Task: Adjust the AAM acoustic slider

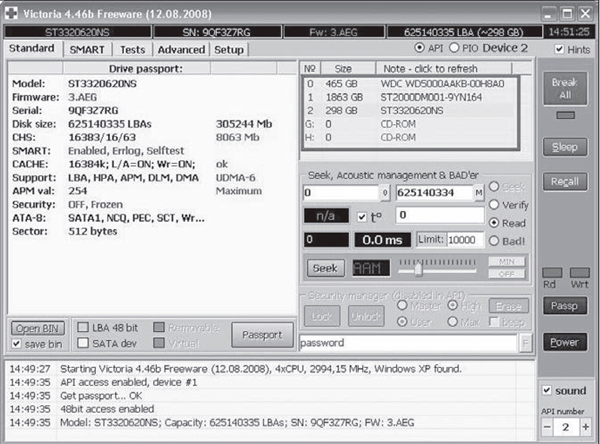Action: click(418, 268)
